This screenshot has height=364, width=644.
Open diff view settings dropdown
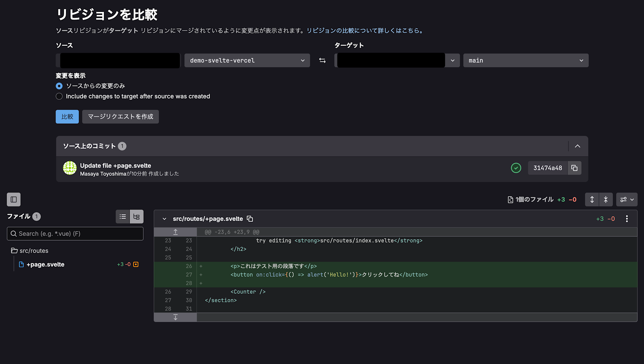[627, 200]
